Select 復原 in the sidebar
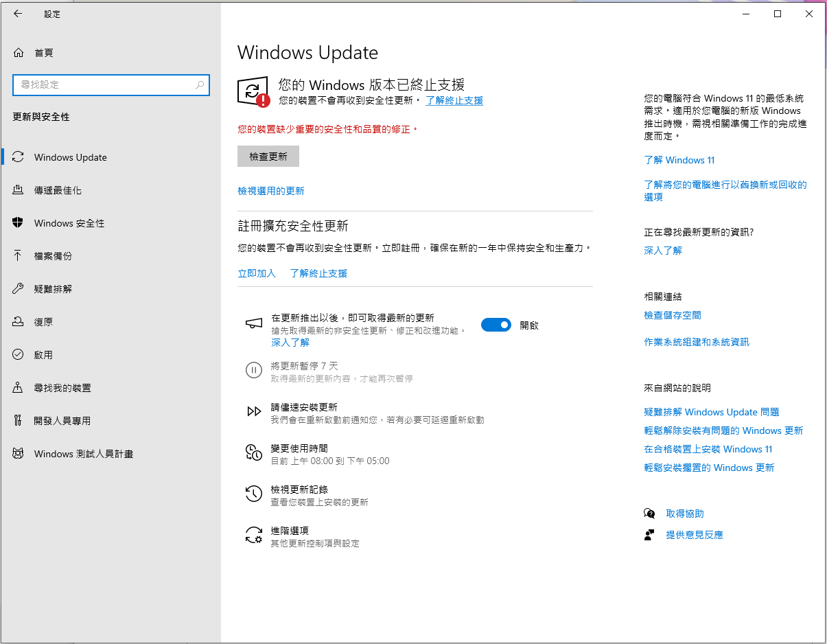This screenshot has width=827, height=644. pyautogui.click(x=111, y=322)
